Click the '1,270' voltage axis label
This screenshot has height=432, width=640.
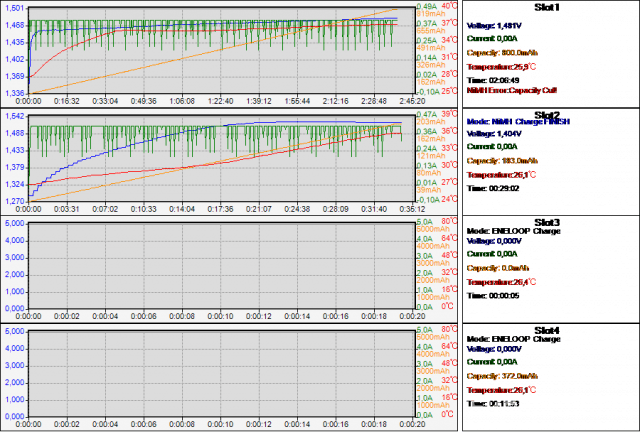tap(14, 201)
